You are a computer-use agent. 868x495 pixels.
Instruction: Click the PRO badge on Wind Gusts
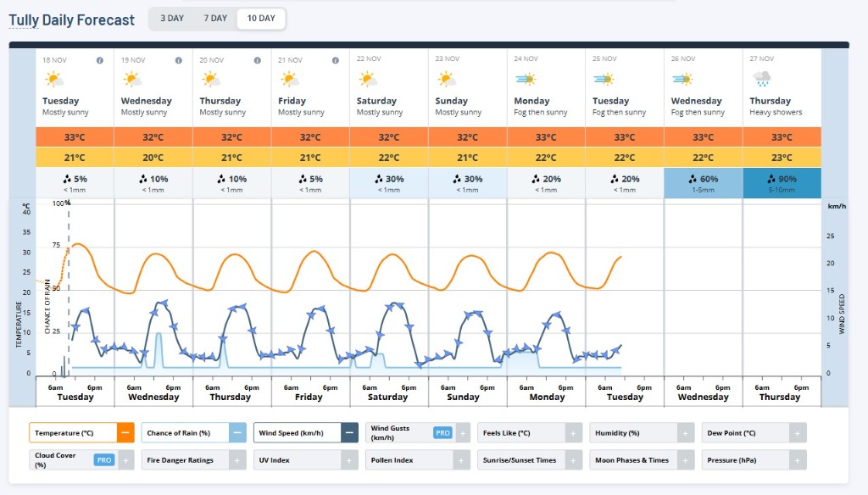[x=442, y=433]
